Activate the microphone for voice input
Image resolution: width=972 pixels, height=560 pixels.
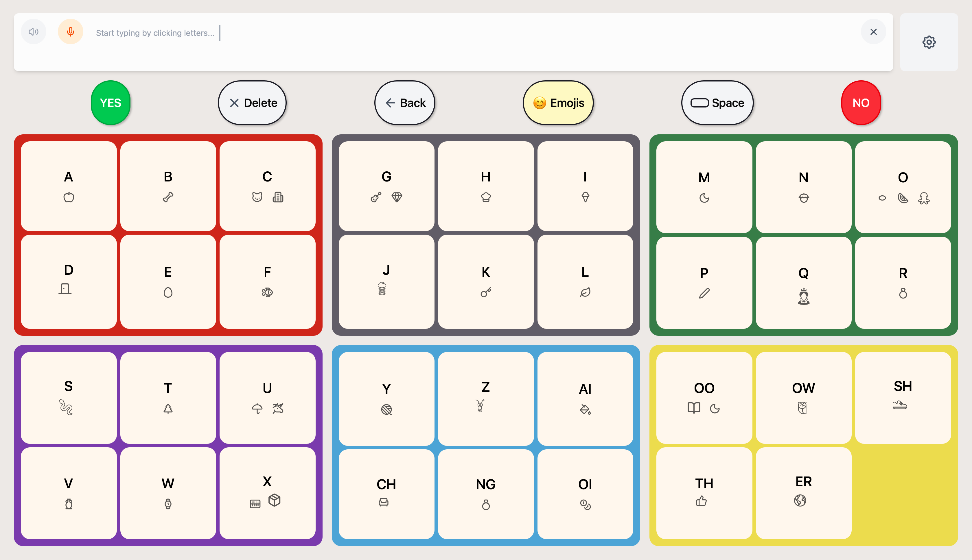70,31
